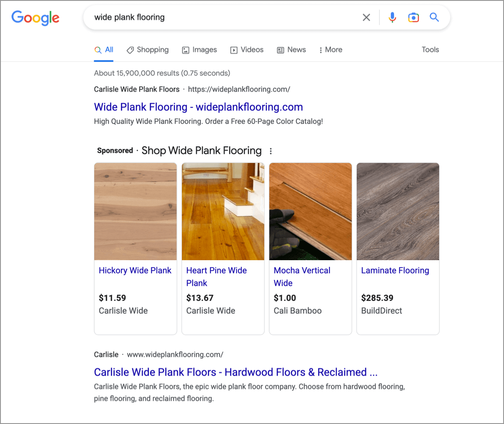Image resolution: width=504 pixels, height=424 pixels.
Task: Click Carlisle Wide under the Hickory price
Action: click(x=123, y=311)
